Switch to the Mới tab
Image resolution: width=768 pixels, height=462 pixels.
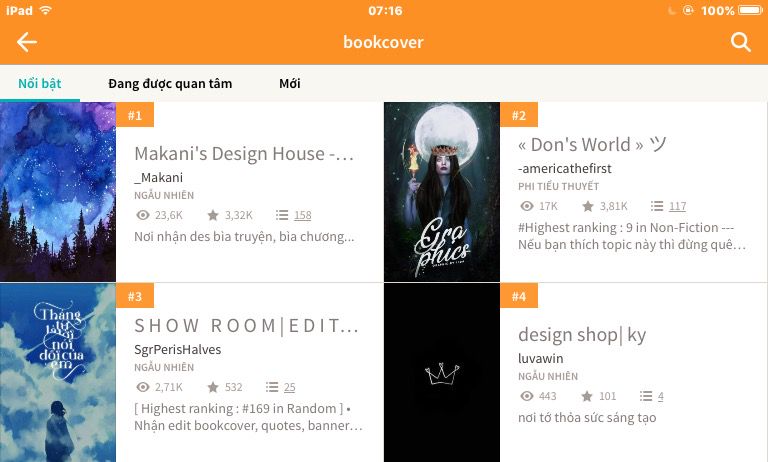[x=289, y=84]
